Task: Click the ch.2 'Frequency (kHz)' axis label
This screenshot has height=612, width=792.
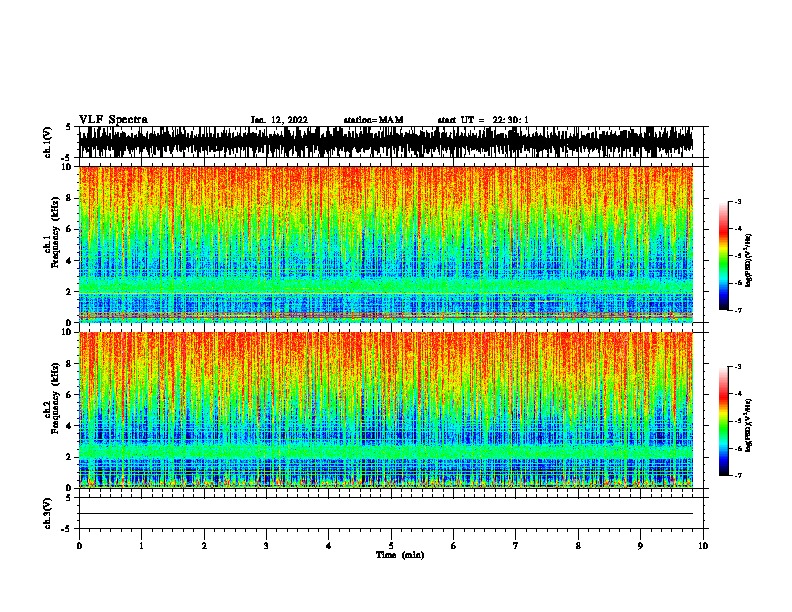Action: tap(55, 398)
